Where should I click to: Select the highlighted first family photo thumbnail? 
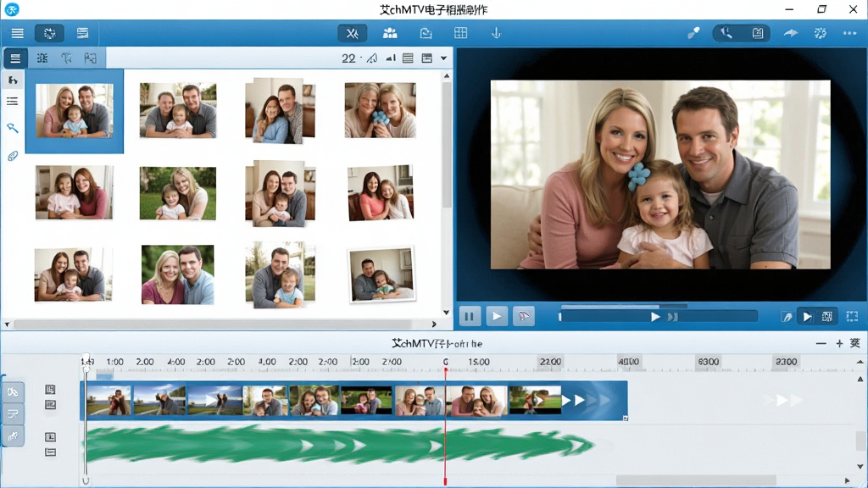[75, 111]
